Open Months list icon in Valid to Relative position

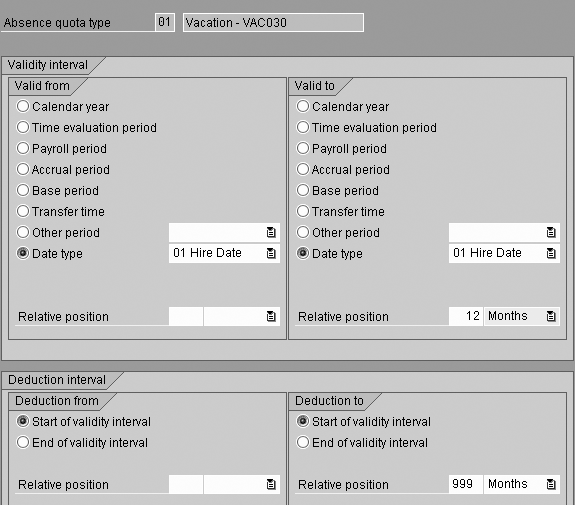coord(551,316)
